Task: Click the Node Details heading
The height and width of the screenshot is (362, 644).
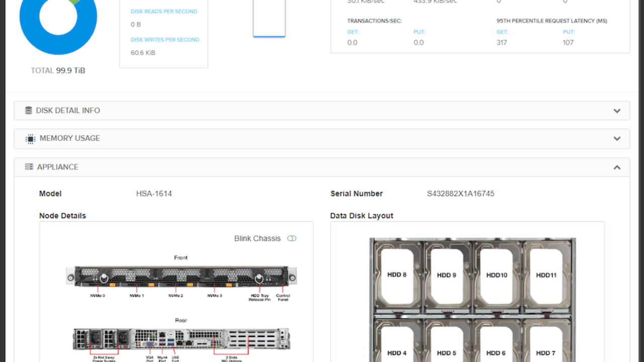Action: pos(62,216)
